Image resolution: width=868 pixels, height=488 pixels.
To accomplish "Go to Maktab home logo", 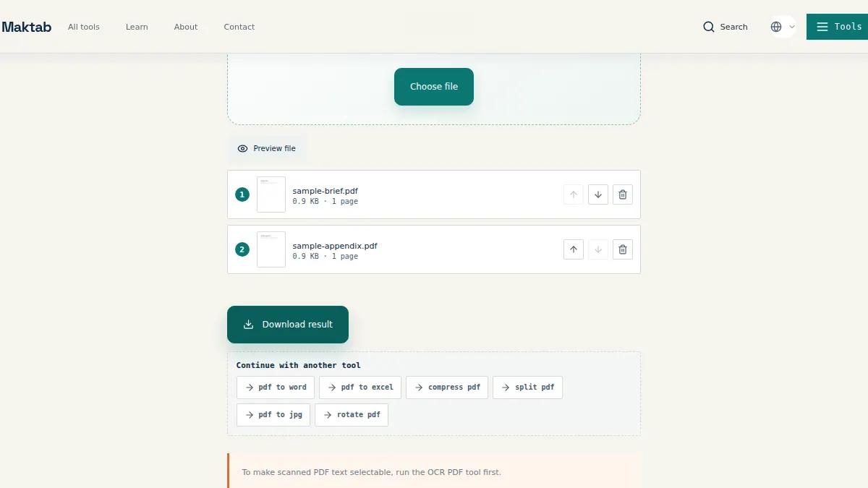I will coord(26,27).
